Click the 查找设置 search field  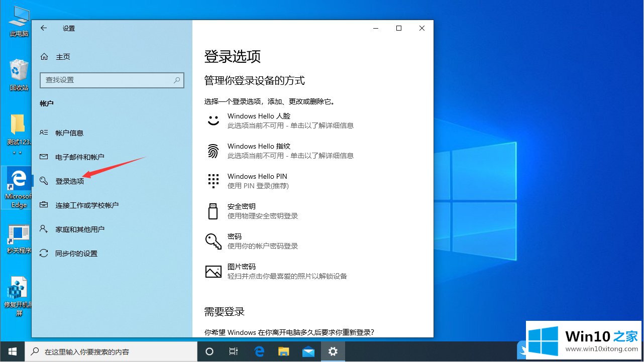click(112, 80)
